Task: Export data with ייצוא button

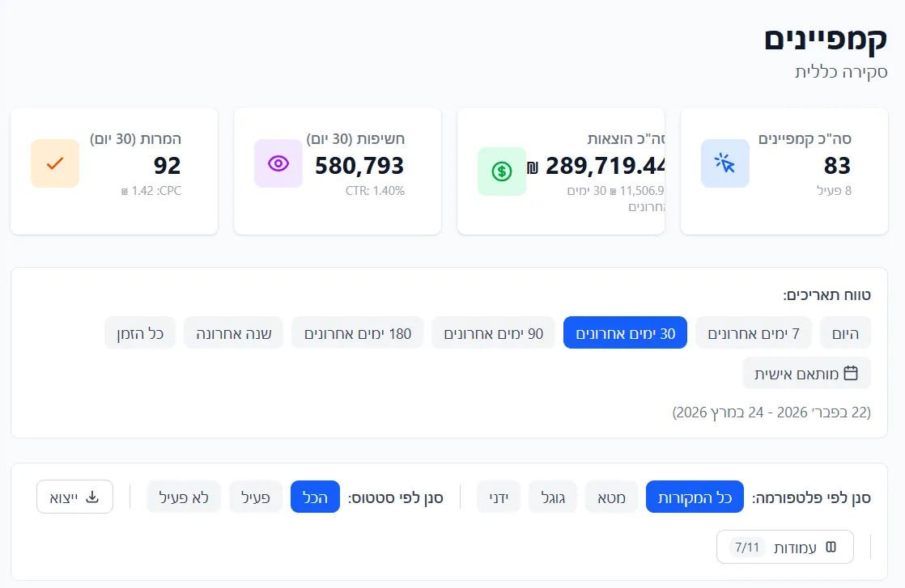Action: coord(75,497)
